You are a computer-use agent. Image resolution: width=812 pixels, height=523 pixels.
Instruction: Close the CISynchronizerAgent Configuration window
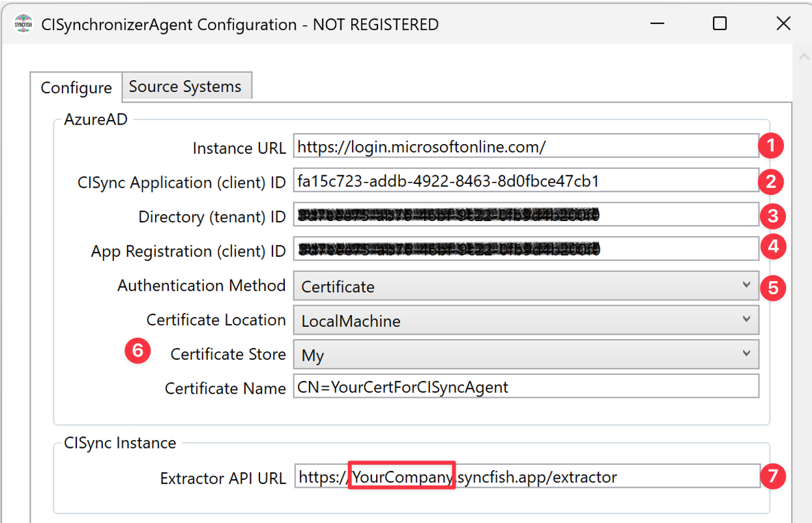(x=783, y=24)
